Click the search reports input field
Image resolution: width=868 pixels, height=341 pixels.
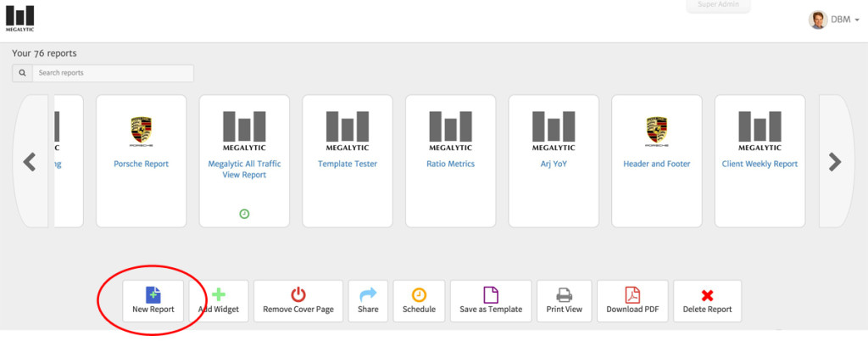[113, 74]
